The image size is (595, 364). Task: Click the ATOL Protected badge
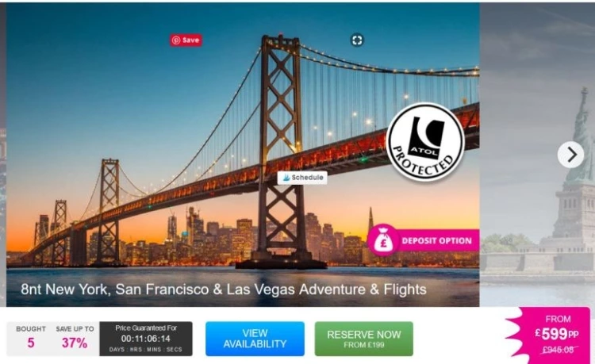425,142
